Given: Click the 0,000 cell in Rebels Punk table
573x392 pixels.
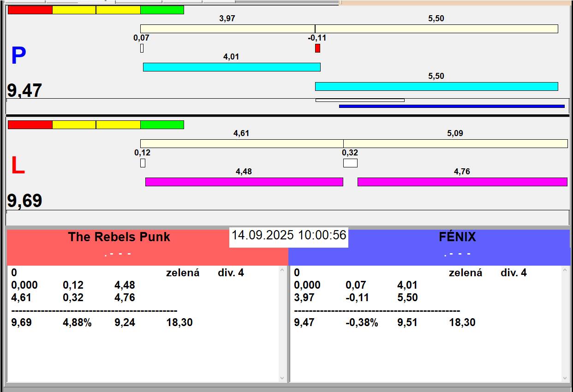Looking at the screenshot, I should [24, 285].
